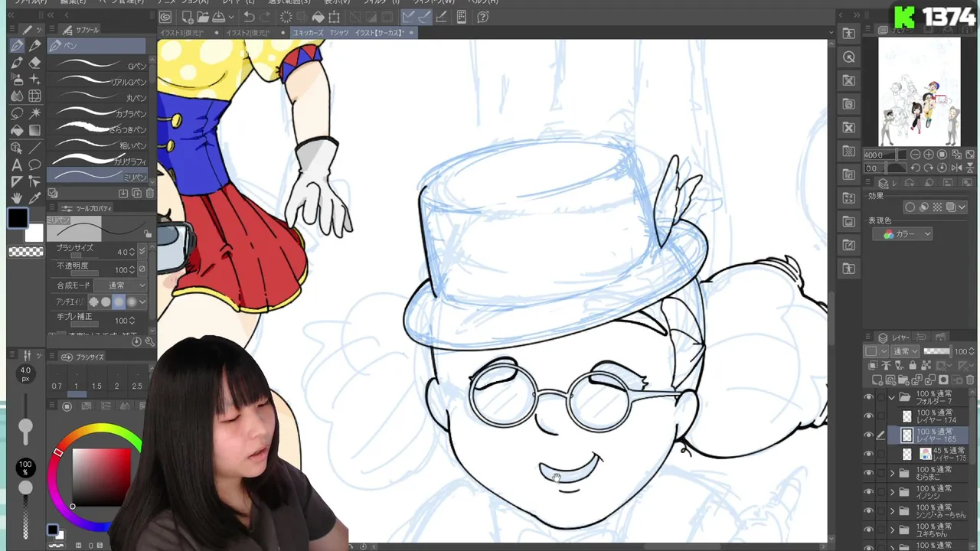Expand the むらまこ layer folder
Screen dimensions: 980x551
[x=892, y=473]
